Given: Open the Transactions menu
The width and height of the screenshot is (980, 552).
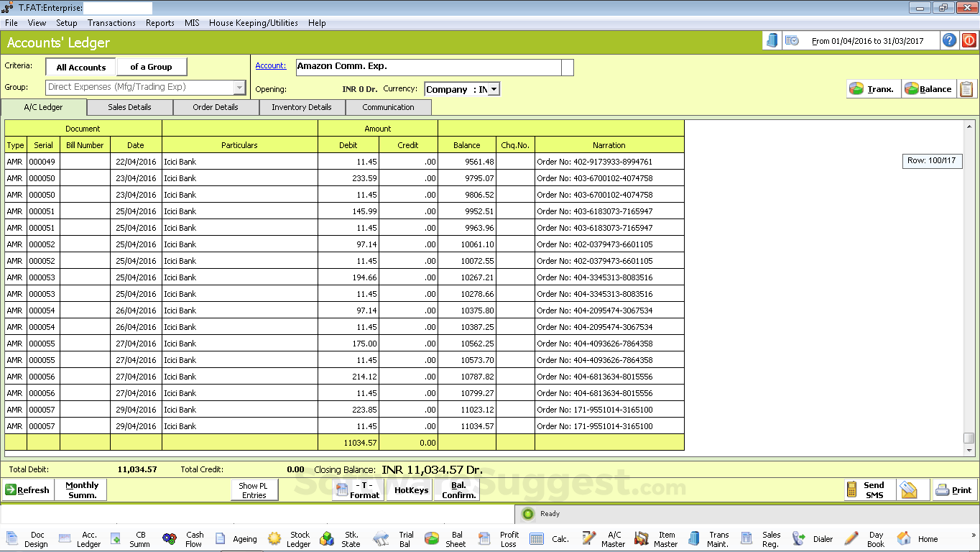Looking at the screenshot, I should tap(111, 23).
